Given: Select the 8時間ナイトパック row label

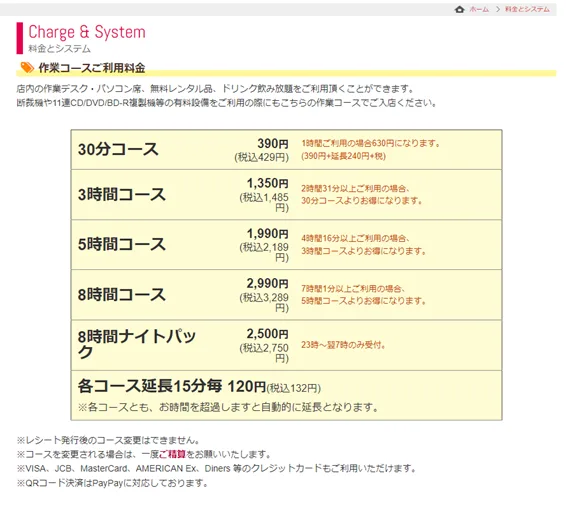Looking at the screenshot, I should (137, 344).
